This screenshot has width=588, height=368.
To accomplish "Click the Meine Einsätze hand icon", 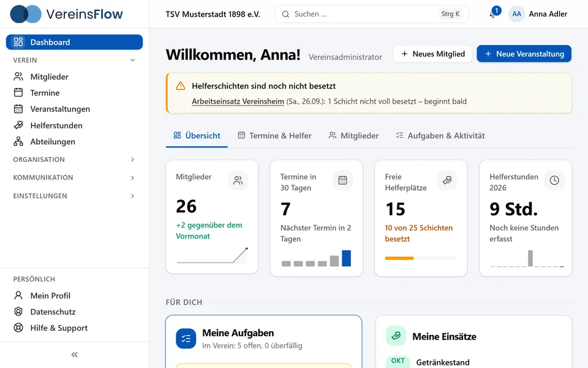I will point(396,335).
